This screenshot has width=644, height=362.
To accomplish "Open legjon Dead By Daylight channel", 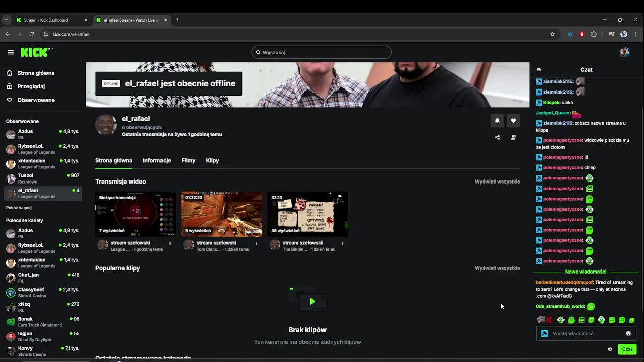I will click(43, 336).
